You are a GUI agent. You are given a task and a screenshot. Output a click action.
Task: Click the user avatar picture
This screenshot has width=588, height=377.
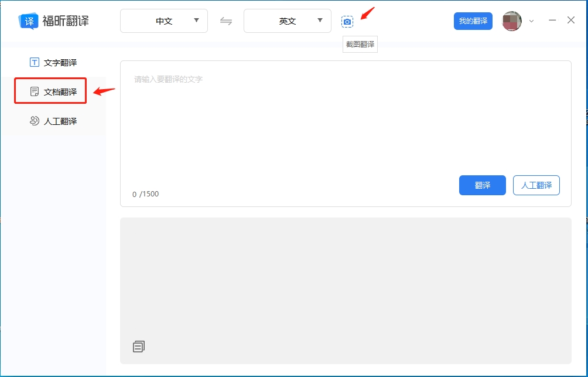pyautogui.click(x=512, y=20)
